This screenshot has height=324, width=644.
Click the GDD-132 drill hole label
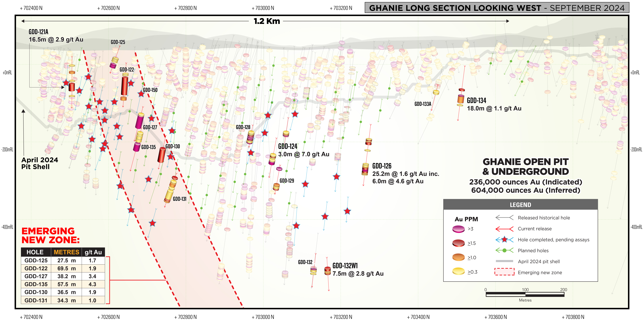[305, 262]
